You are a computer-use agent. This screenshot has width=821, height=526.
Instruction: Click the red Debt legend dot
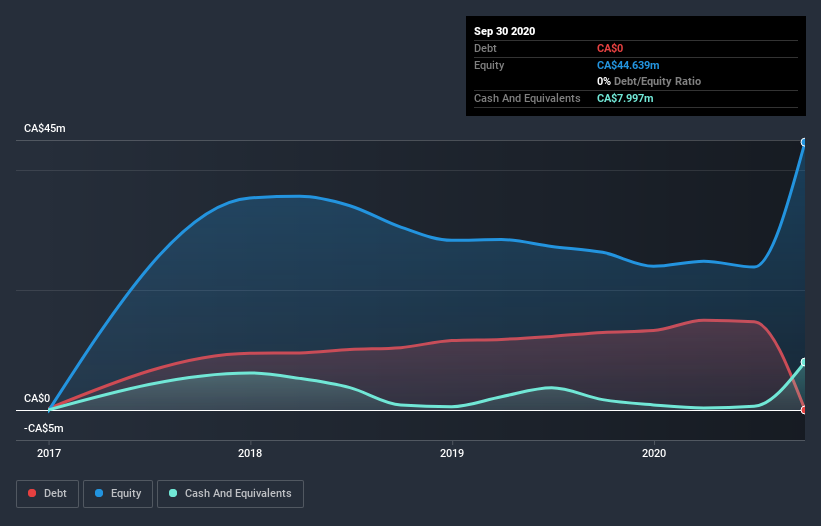coord(32,493)
